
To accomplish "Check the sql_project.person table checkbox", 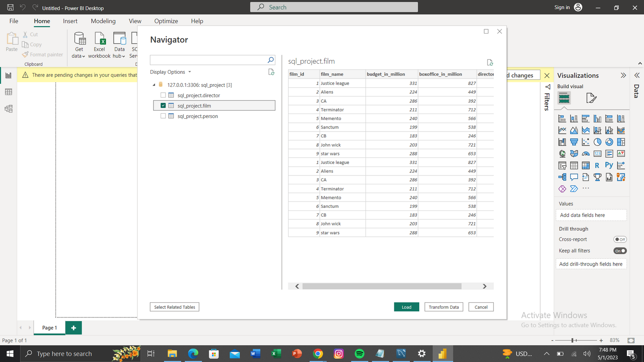I will pos(163,116).
